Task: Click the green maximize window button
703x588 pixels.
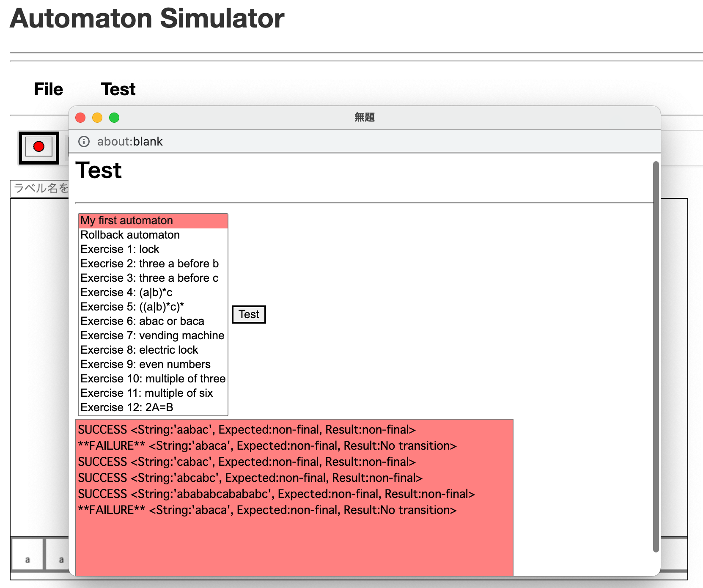Action: tap(114, 118)
